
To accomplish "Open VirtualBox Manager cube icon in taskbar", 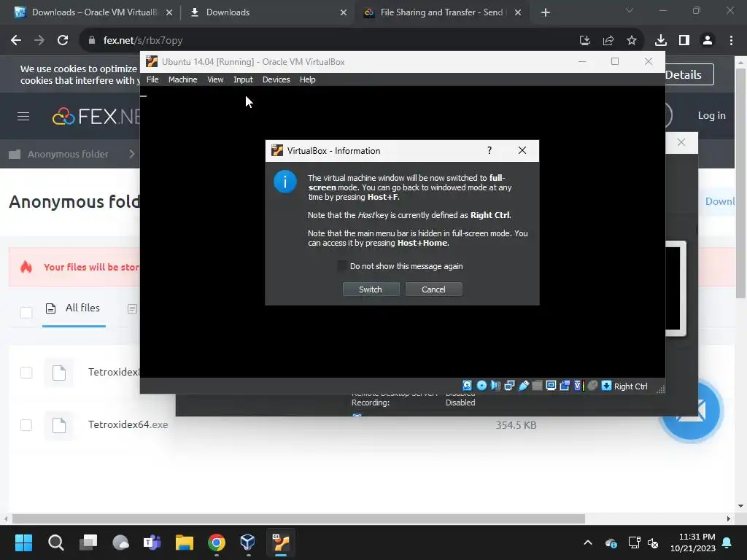I will (248, 542).
